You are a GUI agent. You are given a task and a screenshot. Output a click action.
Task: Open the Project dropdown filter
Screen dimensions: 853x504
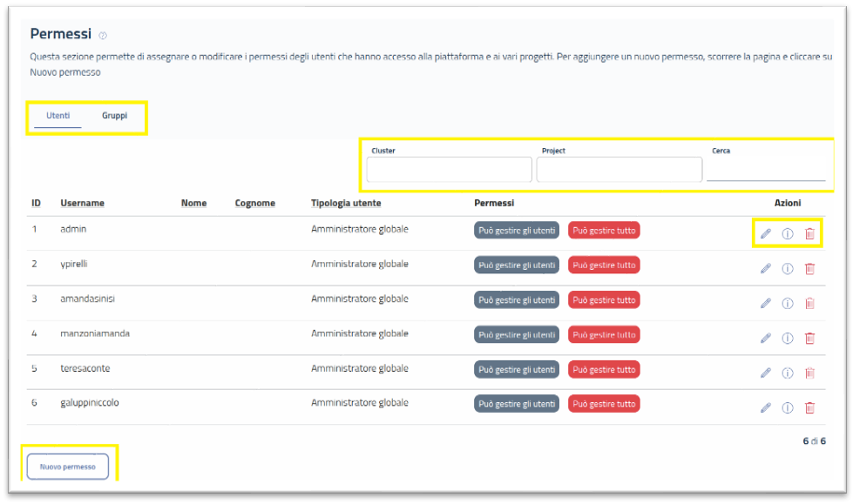pyautogui.click(x=619, y=170)
